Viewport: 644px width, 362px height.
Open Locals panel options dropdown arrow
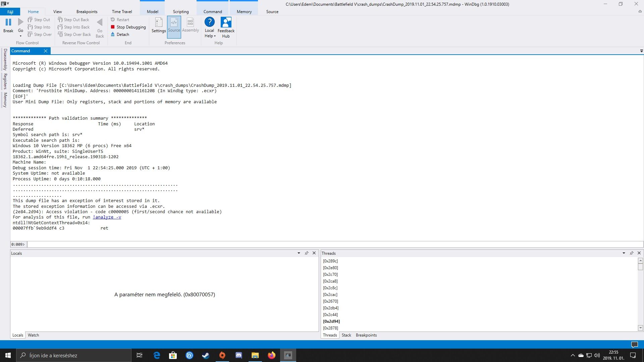tap(299, 253)
